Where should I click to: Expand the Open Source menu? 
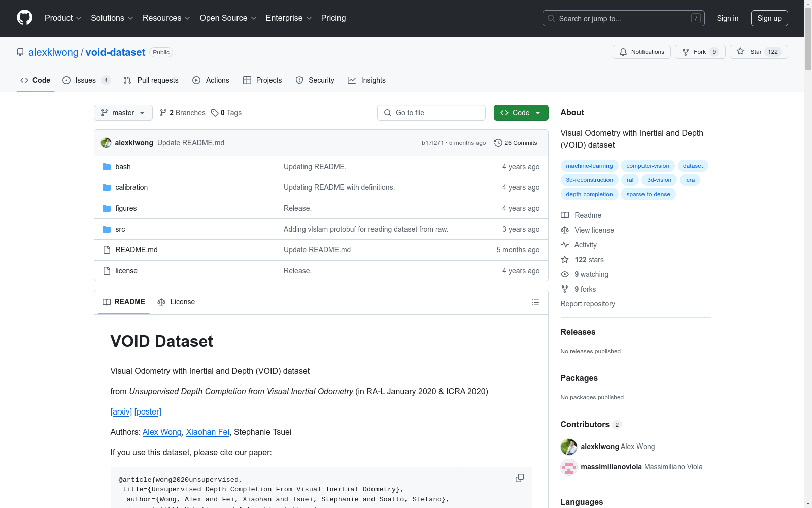click(228, 18)
